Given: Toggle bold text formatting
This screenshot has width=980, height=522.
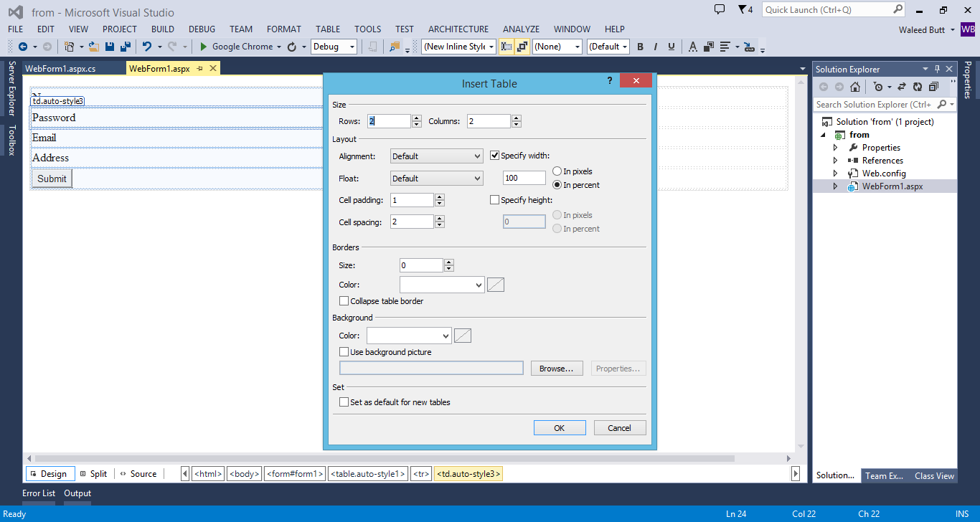Looking at the screenshot, I should click(639, 46).
